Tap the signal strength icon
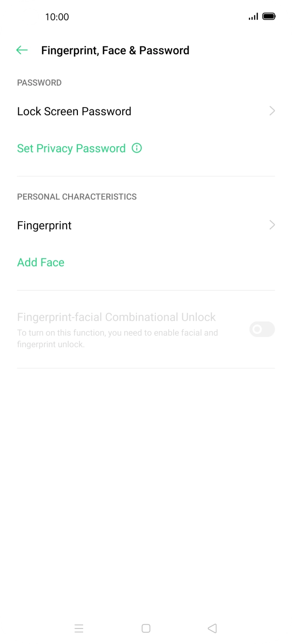292x644 pixels. [x=253, y=16]
